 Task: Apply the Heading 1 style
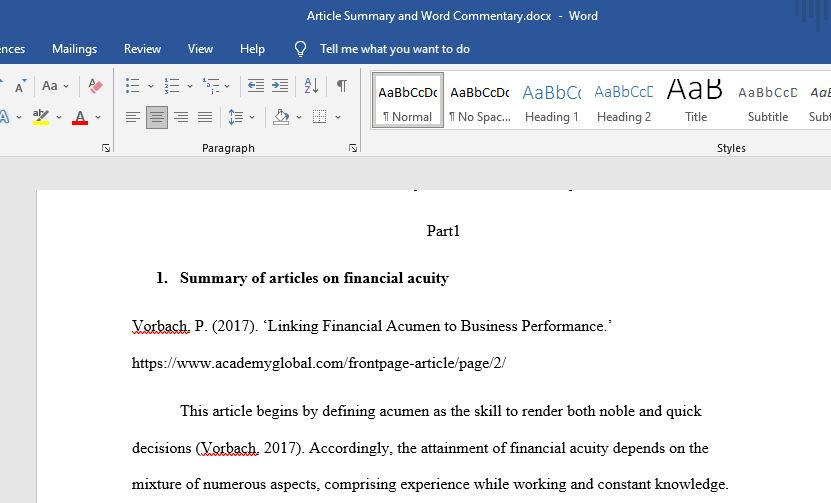pos(552,100)
